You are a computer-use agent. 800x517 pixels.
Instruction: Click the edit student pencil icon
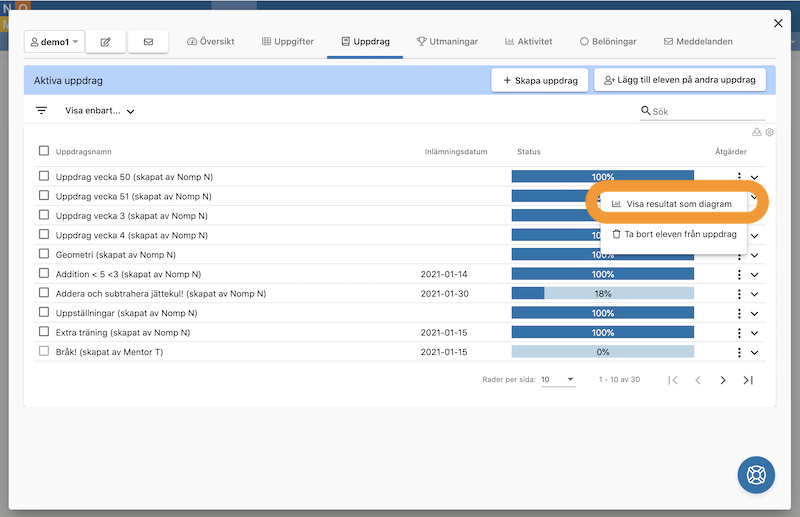coord(106,42)
